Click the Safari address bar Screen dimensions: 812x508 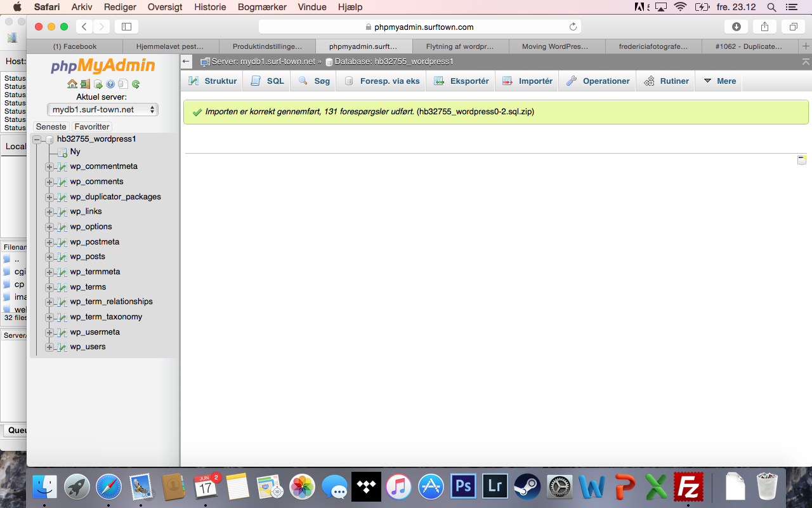pyautogui.click(x=419, y=27)
